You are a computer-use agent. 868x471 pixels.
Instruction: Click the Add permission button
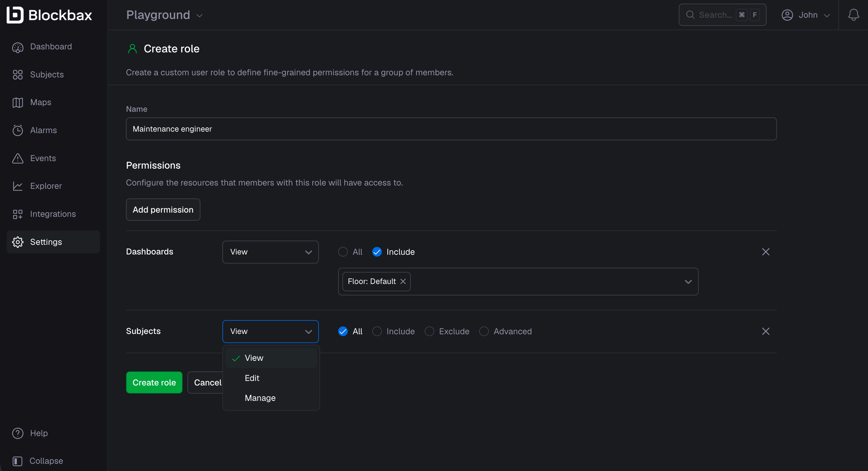click(x=163, y=210)
